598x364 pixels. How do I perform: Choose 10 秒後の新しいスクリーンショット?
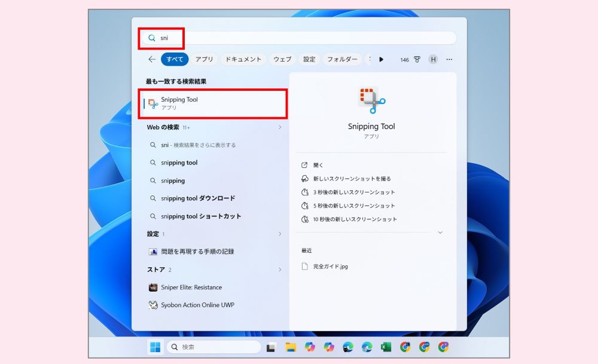click(355, 219)
